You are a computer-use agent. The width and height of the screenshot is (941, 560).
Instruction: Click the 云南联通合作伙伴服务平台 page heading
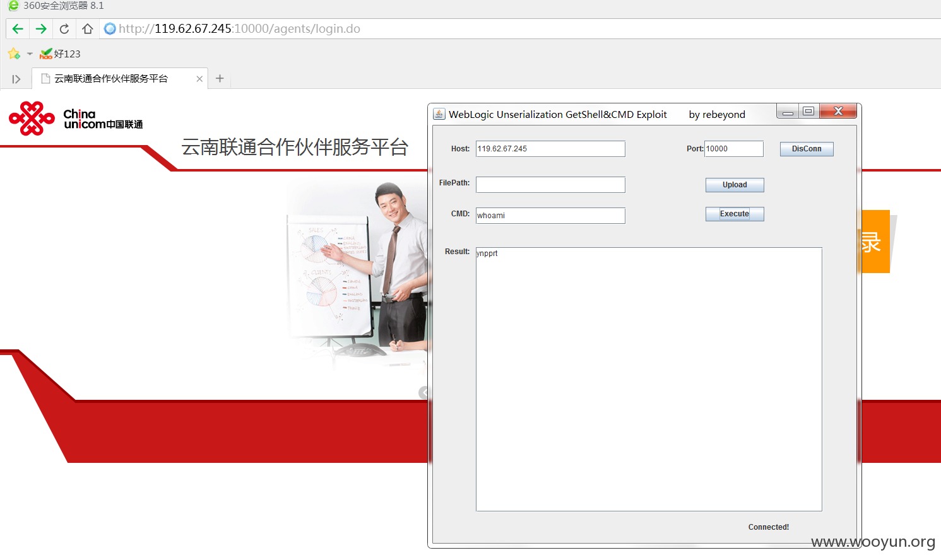[295, 147]
